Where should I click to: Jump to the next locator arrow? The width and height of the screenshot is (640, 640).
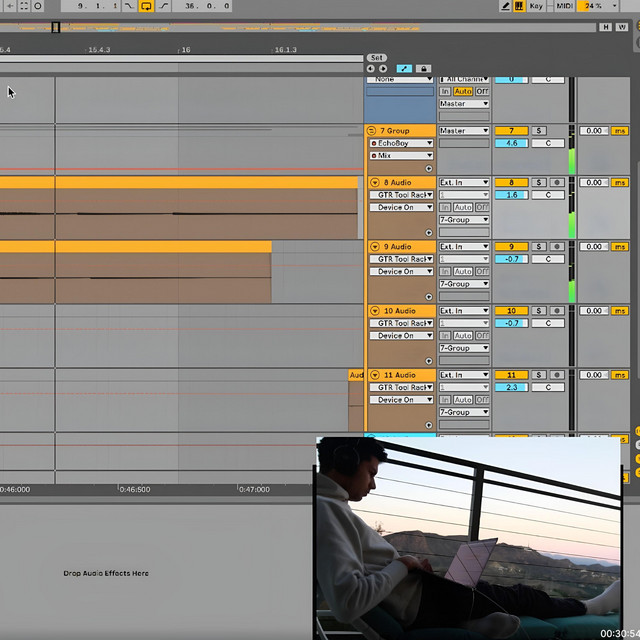point(382,68)
